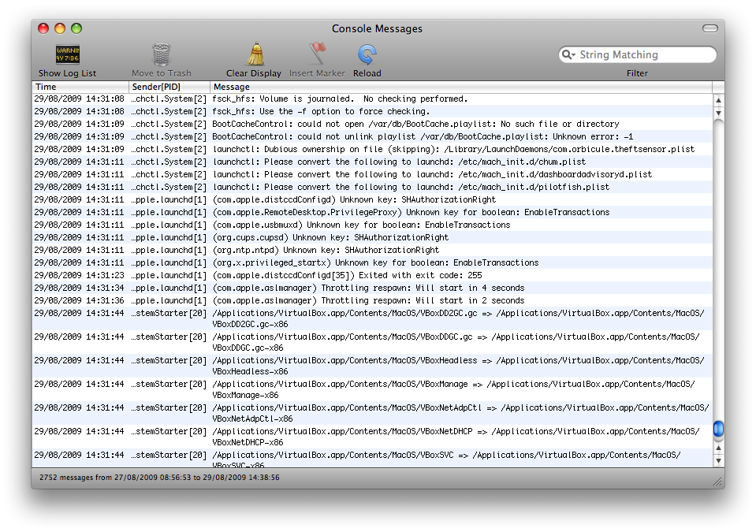Viewport: 756px width, 532px height.
Task: Select the VBoxDDGC.gc message row
Action: pos(372,342)
